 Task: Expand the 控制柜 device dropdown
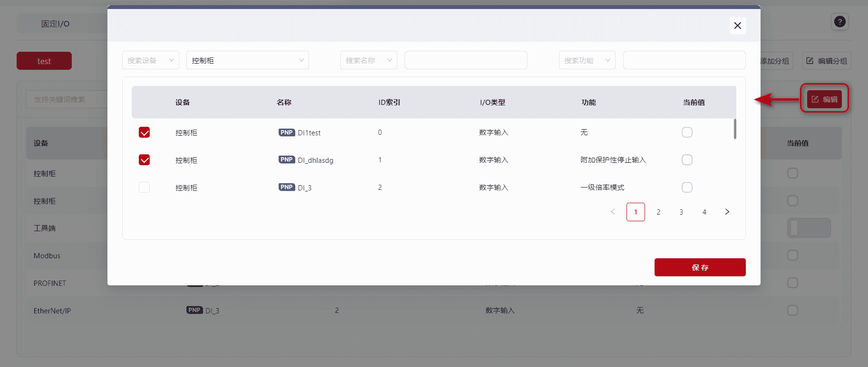[x=247, y=60]
